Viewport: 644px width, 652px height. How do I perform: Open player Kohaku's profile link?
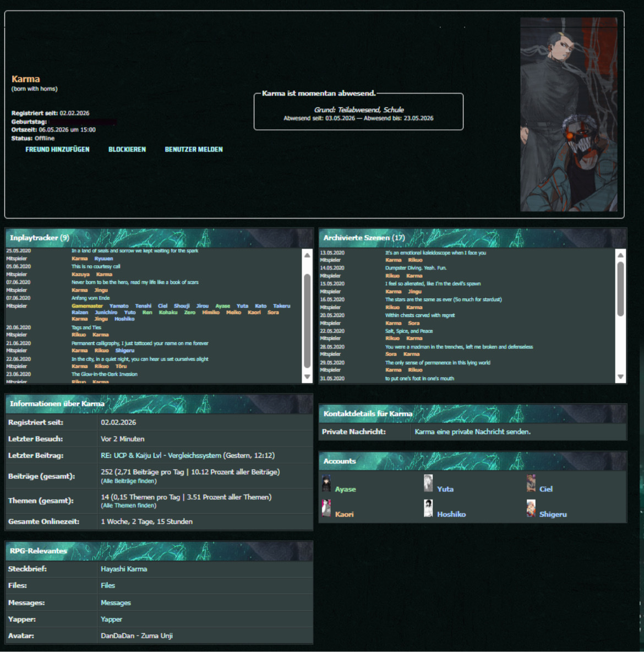point(168,313)
